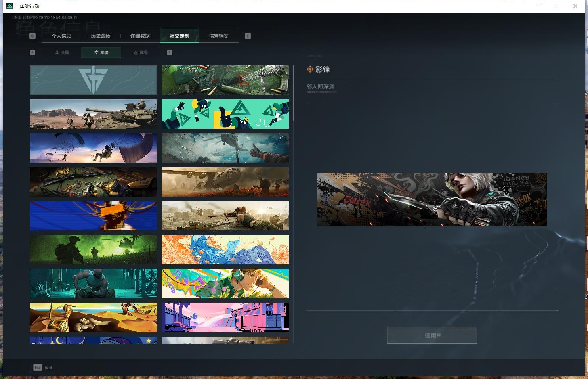Click the Q key icon left of tabs
588x379 pixels.
[x=33, y=36]
